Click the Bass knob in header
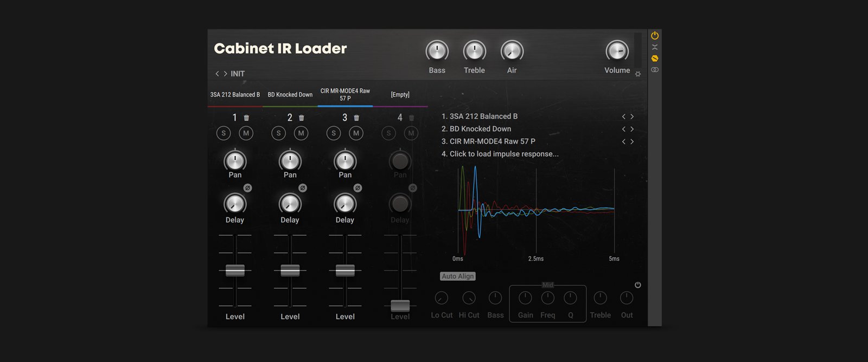Image resolution: width=868 pixels, height=362 pixels. pos(437,51)
